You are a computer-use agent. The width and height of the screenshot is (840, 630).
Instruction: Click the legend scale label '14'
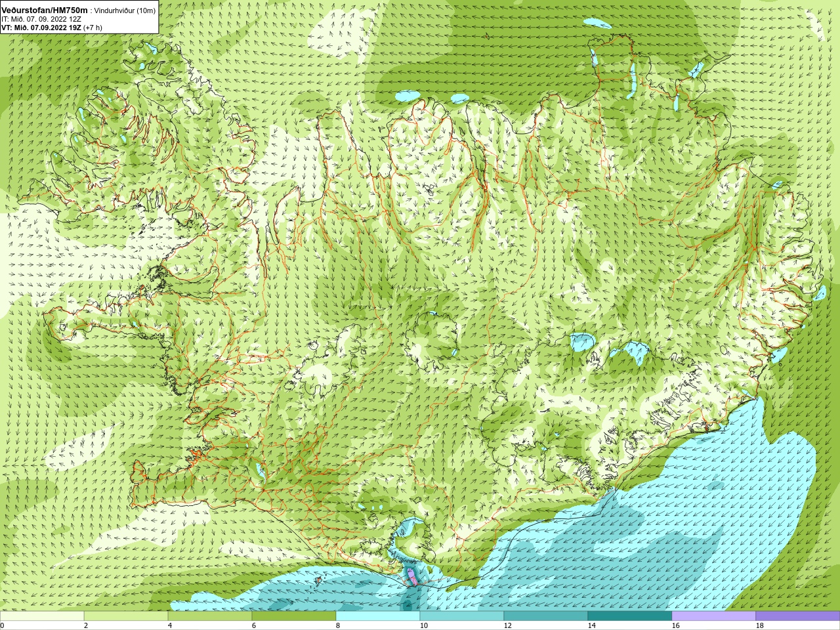point(591,625)
